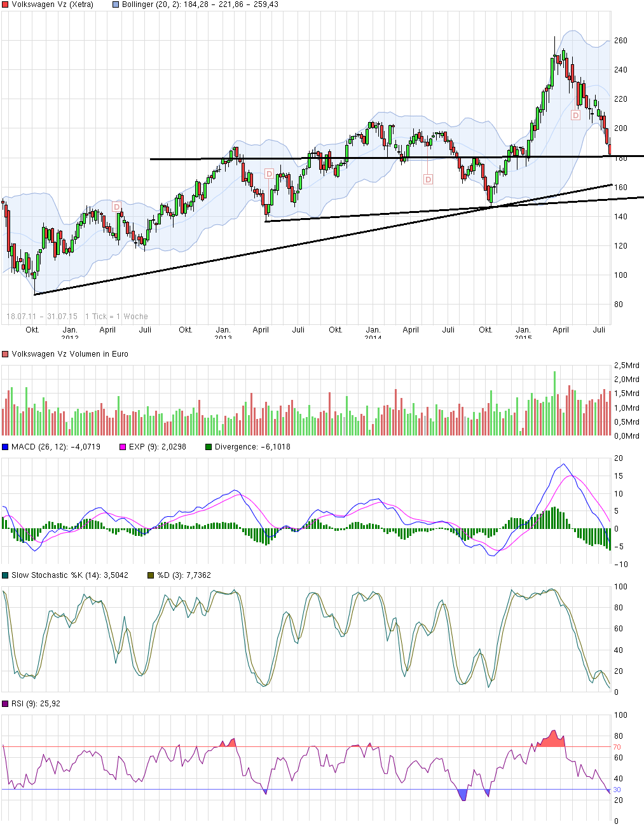Image resolution: width=644 pixels, height=829 pixels.
Task: Click the Bollinger values '184,28 - 221,86 - 259,43'
Action: pyautogui.click(x=231, y=4)
